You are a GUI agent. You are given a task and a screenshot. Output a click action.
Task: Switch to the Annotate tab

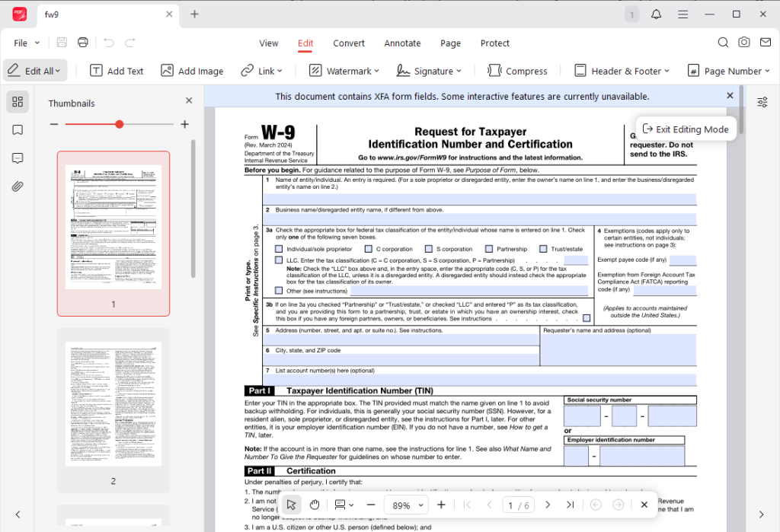click(x=402, y=43)
